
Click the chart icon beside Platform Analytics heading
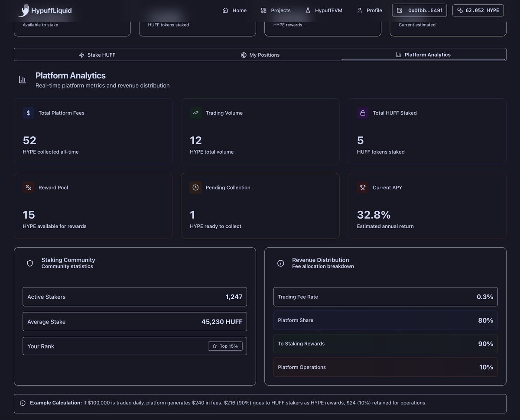(22, 80)
